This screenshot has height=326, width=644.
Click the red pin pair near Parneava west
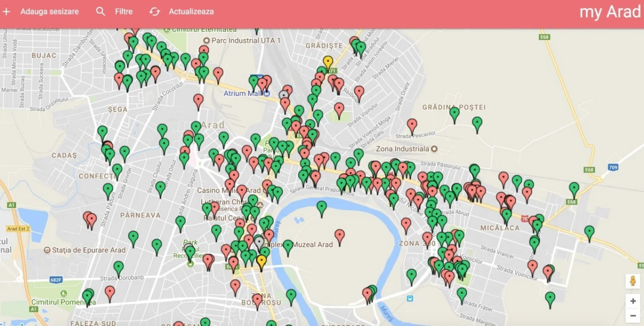pyautogui.click(x=89, y=219)
